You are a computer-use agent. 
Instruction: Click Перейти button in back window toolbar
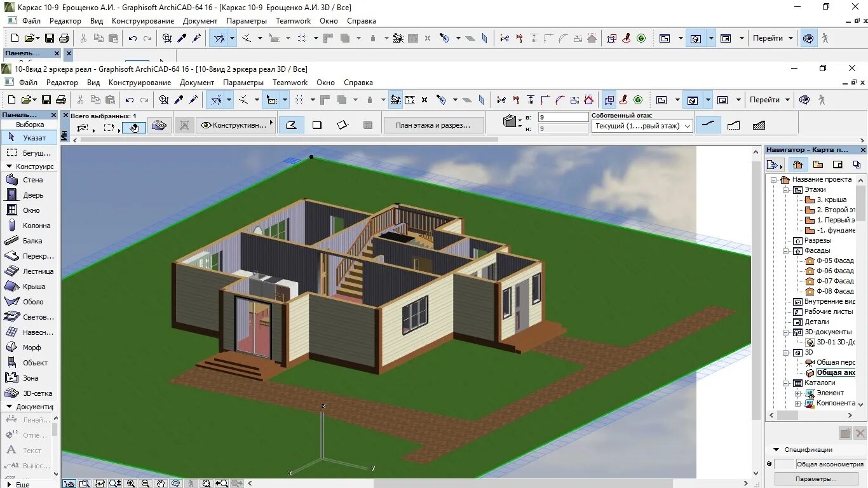768,38
